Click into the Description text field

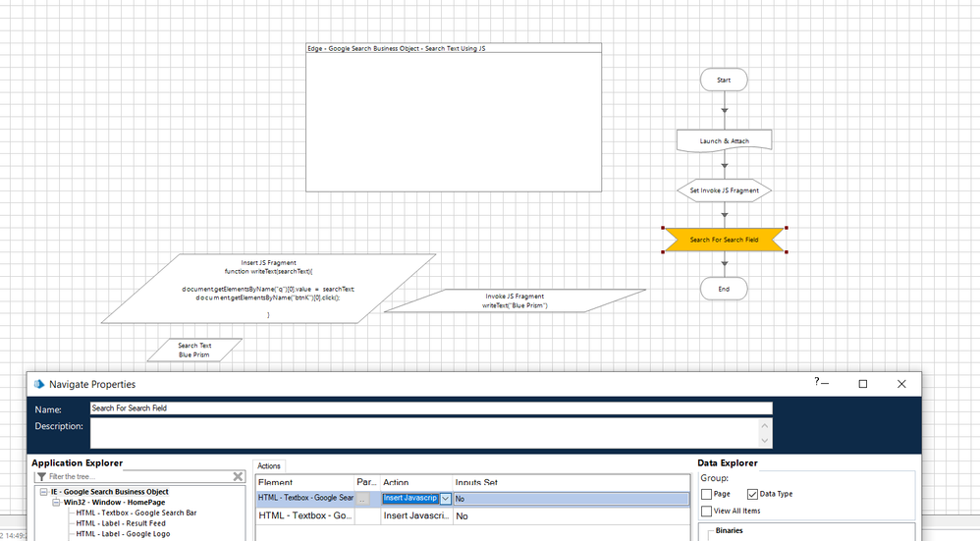click(x=422, y=432)
